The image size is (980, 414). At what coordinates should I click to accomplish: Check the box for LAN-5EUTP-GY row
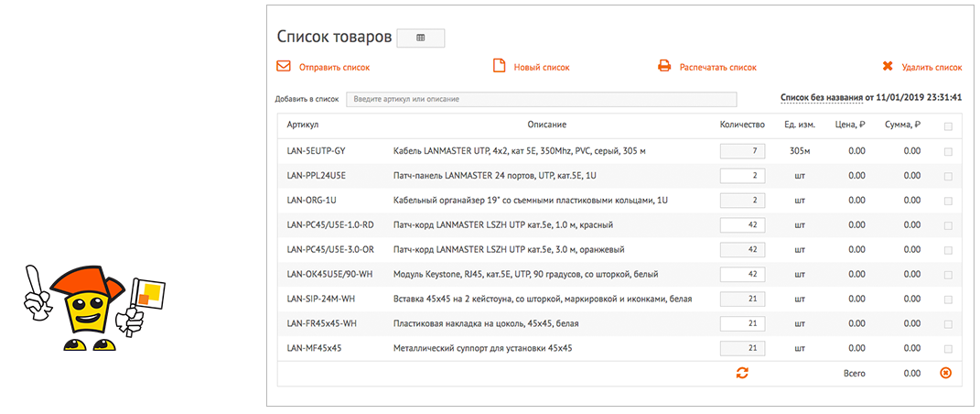tap(947, 151)
